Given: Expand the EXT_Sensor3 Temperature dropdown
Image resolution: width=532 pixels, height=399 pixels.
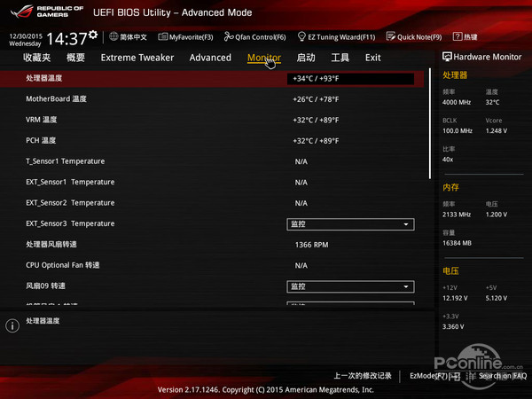Looking at the screenshot, I should click(x=350, y=224).
